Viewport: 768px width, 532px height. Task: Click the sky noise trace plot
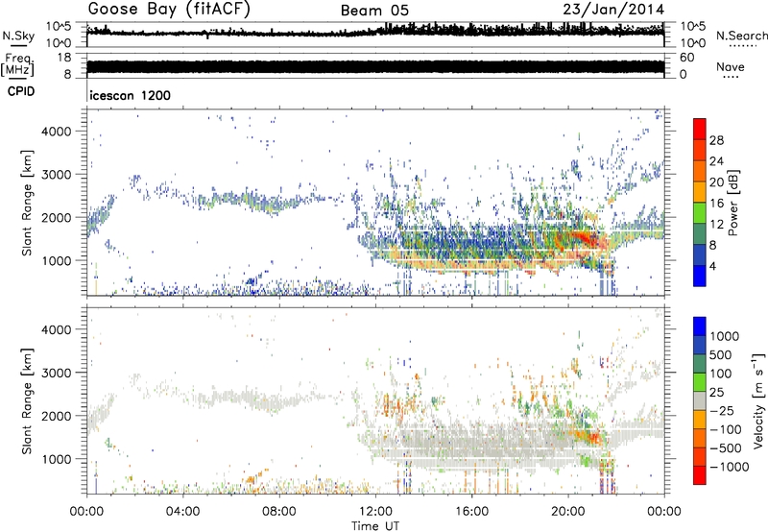pos(375,31)
